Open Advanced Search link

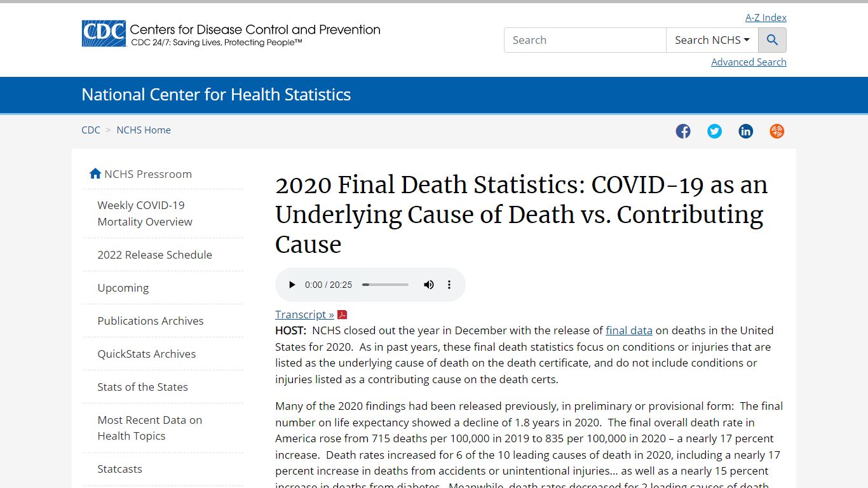click(x=749, y=62)
